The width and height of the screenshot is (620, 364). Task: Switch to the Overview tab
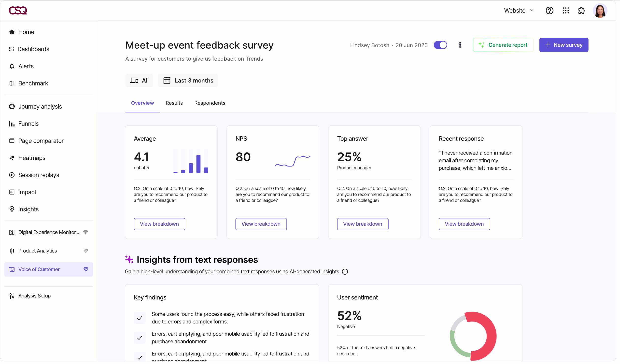click(x=142, y=103)
